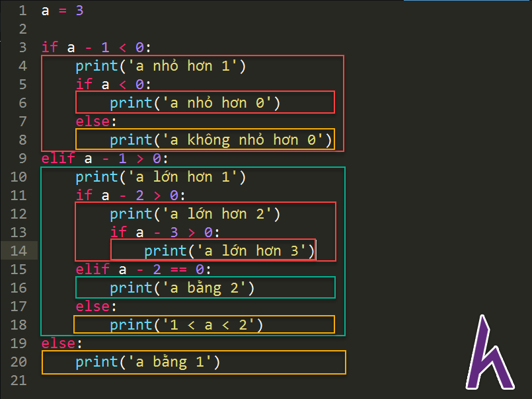
Task: Click the 'else:' on line 17
Action: [96, 307]
